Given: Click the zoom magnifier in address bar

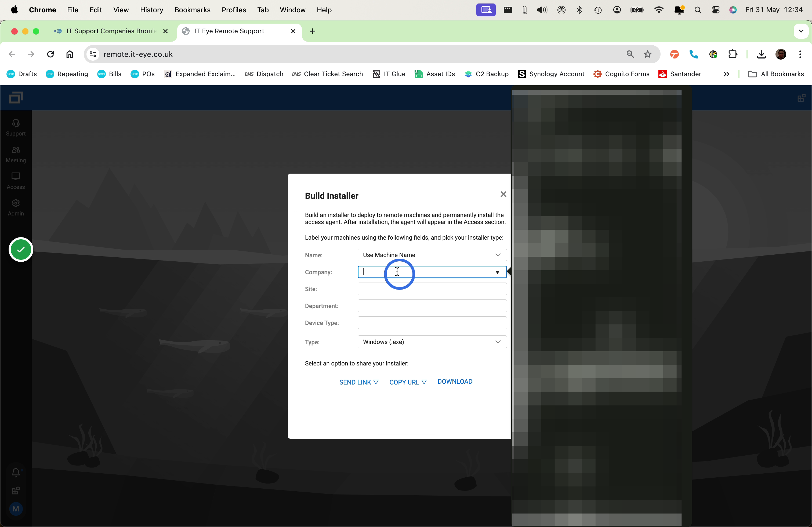Looking at the screenshot, I should pyautogui.click(x=630, y=54).
